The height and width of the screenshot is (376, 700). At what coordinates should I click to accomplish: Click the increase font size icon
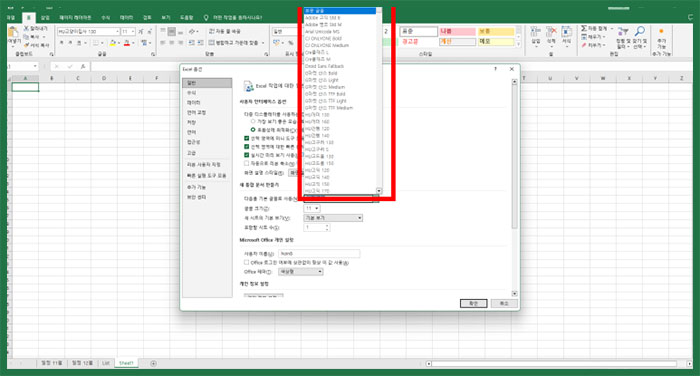pyautogui.click(x=141, y=31)
